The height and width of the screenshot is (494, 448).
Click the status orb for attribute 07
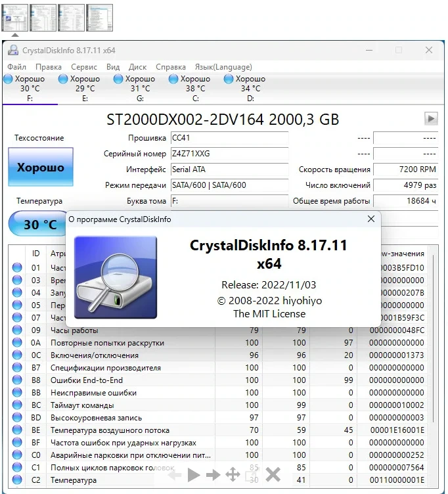17,317
